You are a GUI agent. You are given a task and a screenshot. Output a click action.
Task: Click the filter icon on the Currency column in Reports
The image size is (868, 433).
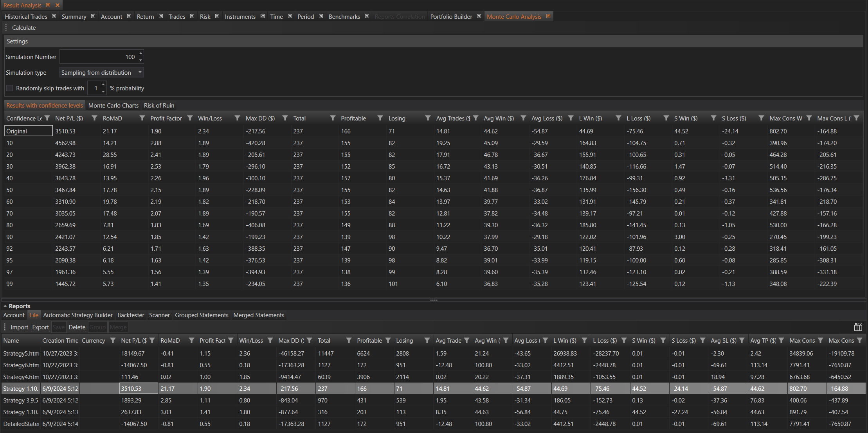click(113, 340)
